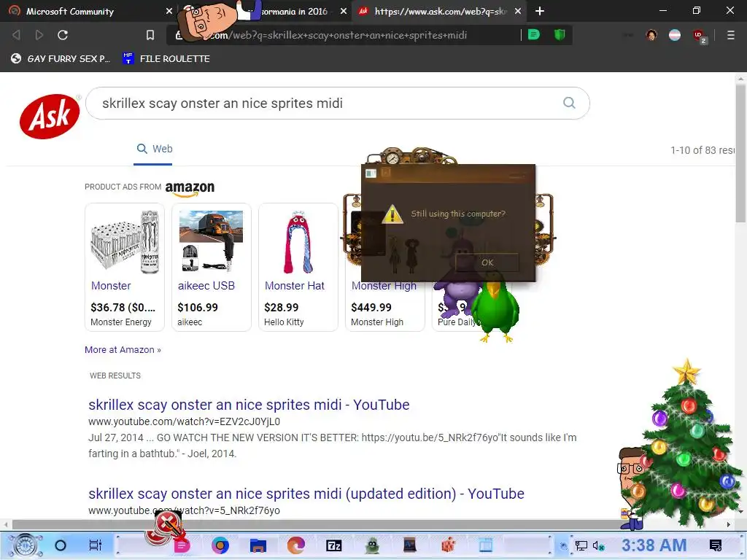Click the small window icon in the dialog's title bar

371,174
